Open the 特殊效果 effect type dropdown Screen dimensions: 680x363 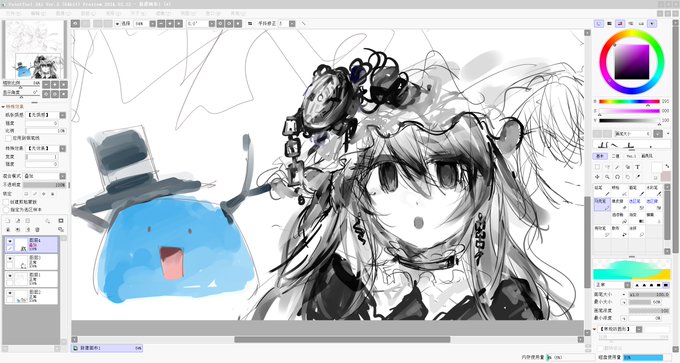tap(62, 148)
